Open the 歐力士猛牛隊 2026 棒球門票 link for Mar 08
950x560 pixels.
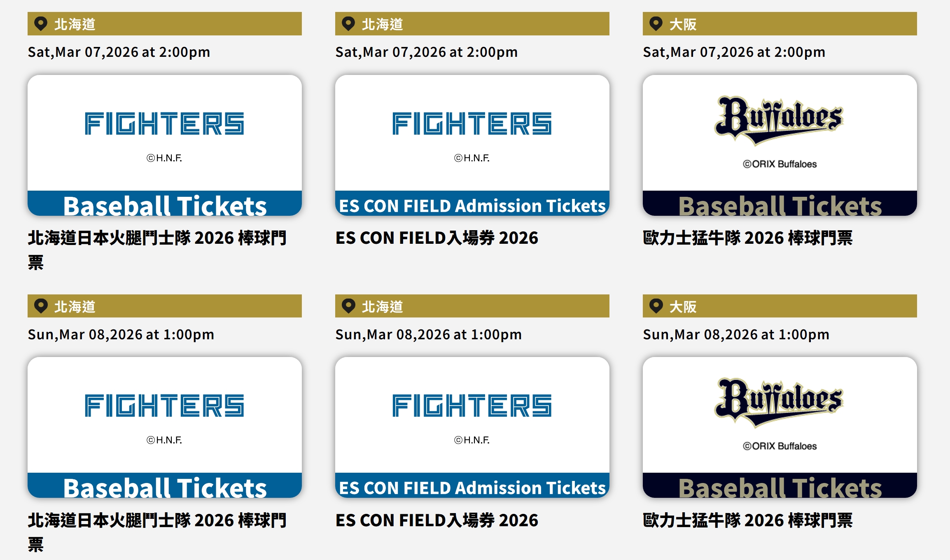[747, 521]
